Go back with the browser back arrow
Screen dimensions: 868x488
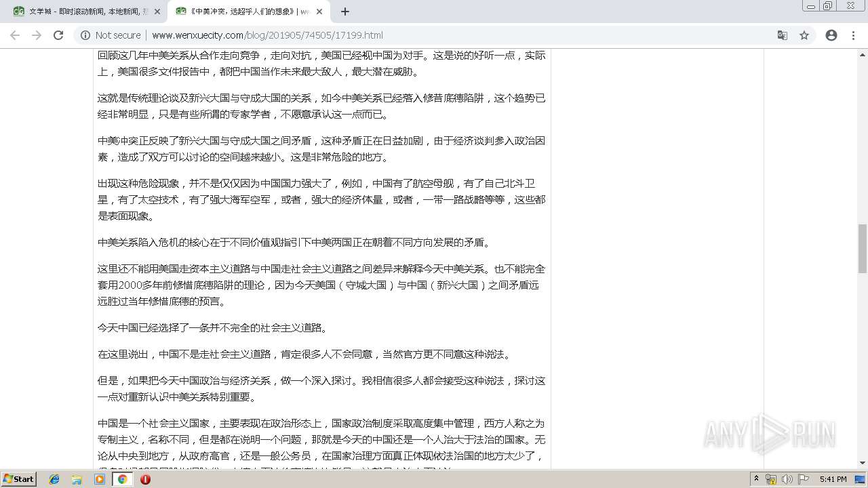(x=15, y=35)
